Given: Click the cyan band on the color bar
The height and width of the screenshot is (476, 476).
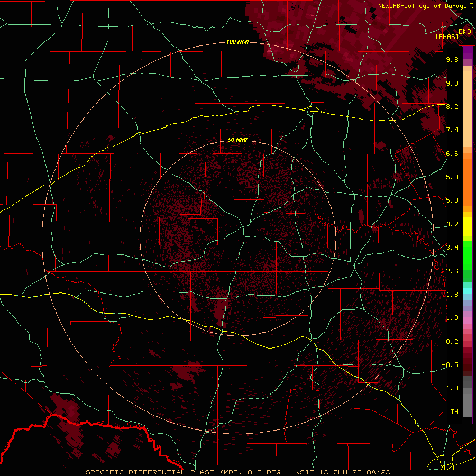Looking at the screenshot, I should [467, 291].
